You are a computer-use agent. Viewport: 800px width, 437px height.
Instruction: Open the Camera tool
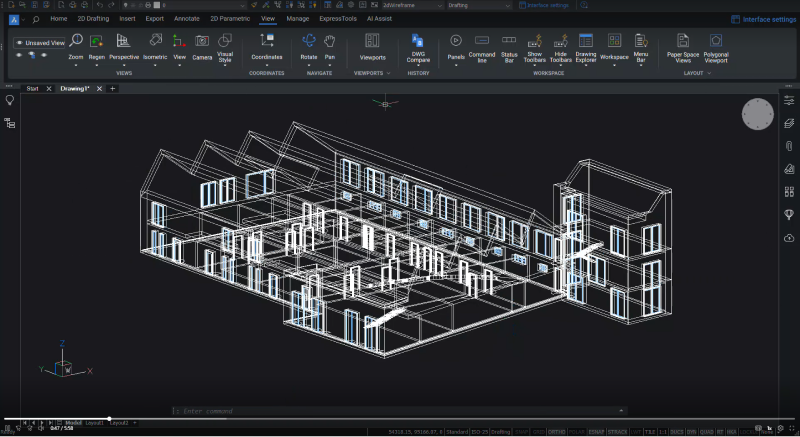click(x=202, y=41)
